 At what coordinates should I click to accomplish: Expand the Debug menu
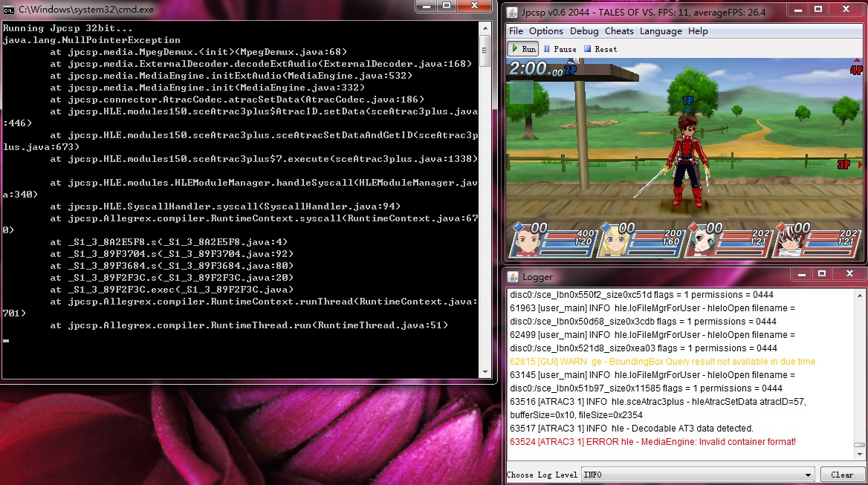click(x=584, y=31)
